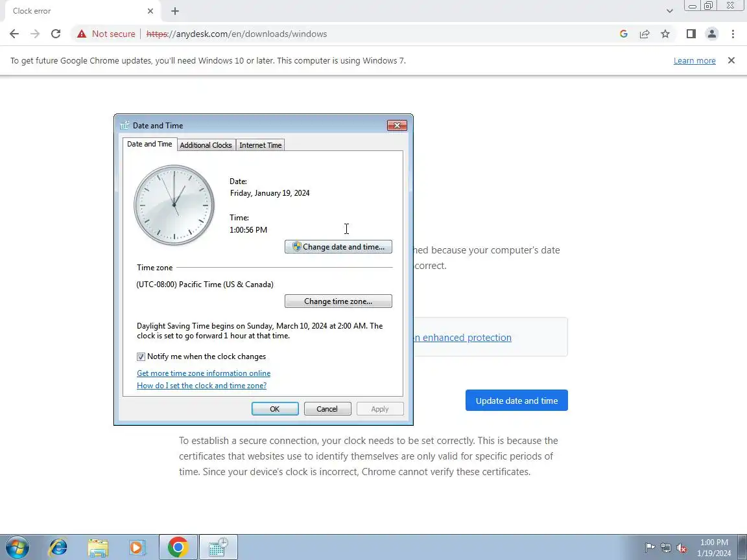This screenshot has width=747, height=560.
Task: Open the Windows Start orb
Action: (x=18, y=547)
